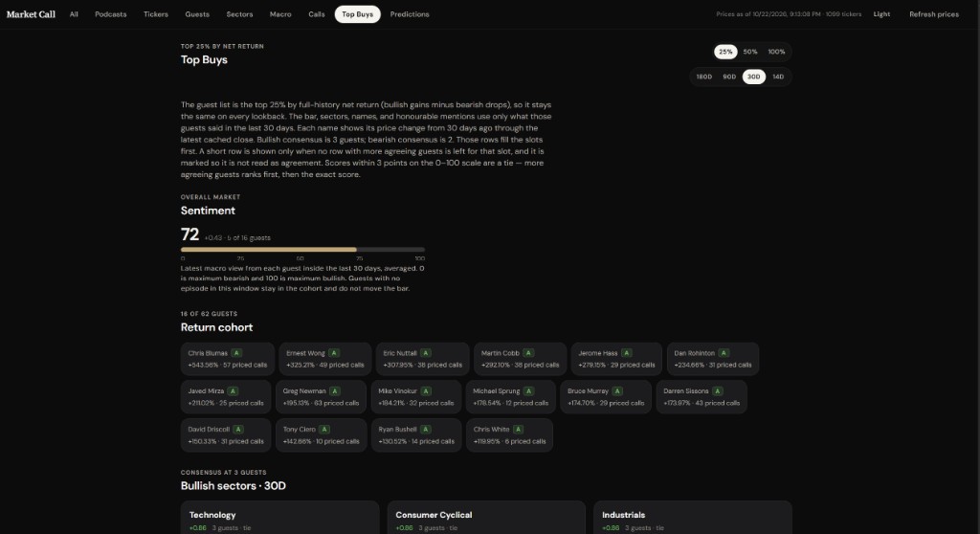
Task: Click the Return cohort heading
Action: point(217,327)
